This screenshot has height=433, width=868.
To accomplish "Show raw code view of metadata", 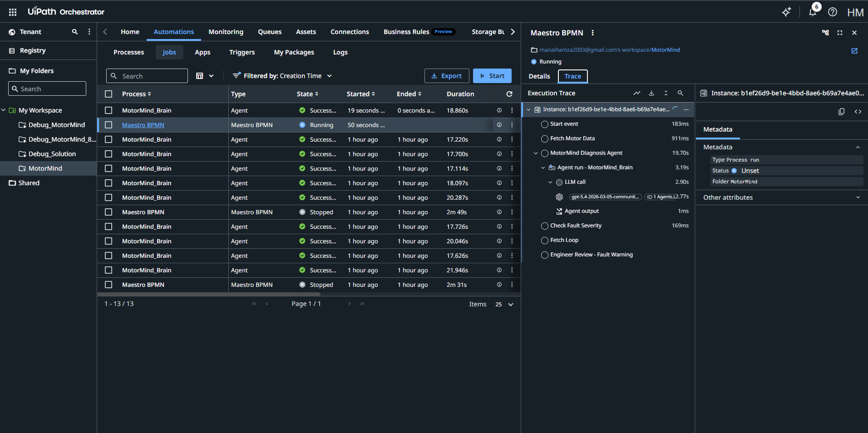I will pos(858,112).
